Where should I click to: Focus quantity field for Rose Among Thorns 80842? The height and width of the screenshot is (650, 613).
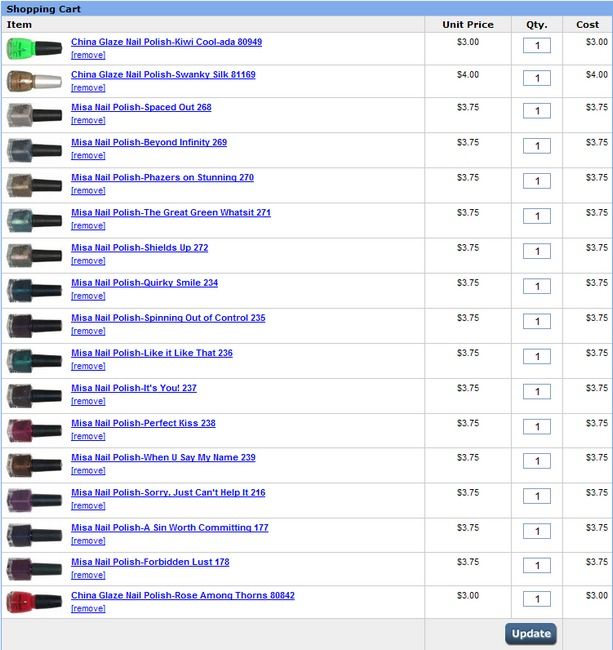coord(537,599)
